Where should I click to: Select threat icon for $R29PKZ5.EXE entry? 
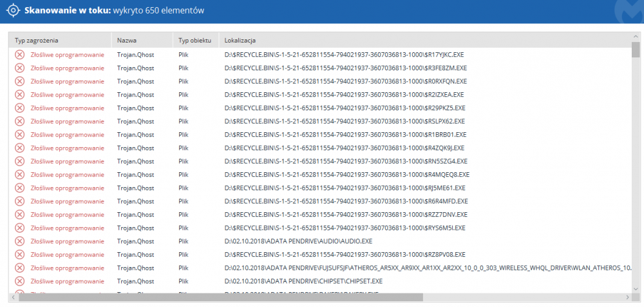tap(19, 108)
